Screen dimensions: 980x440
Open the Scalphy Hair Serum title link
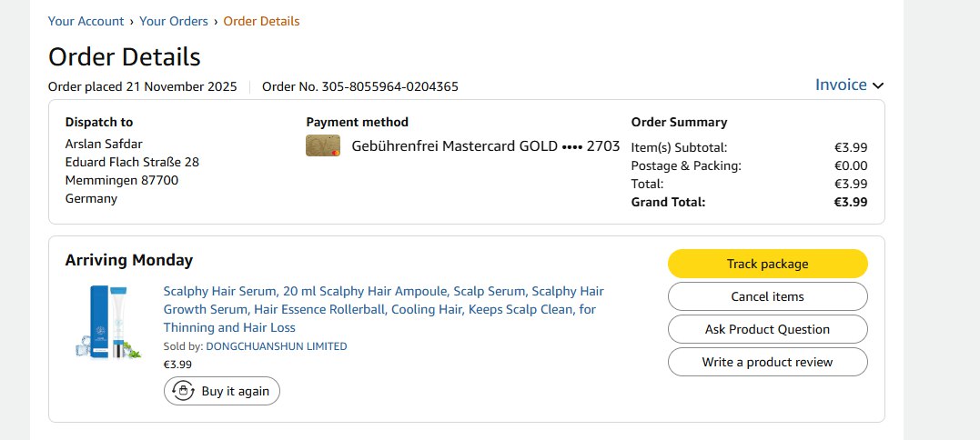coord(383,309)
